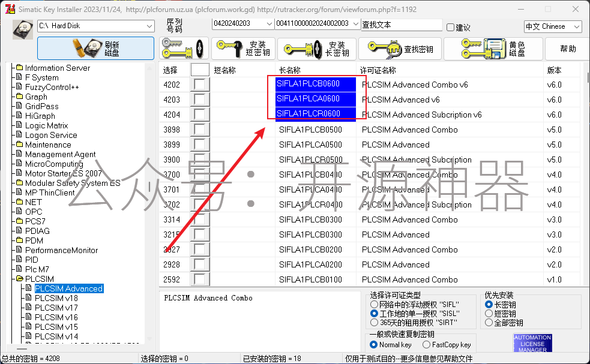
Task: Click the F System document icon
Action: coord(20,77)
